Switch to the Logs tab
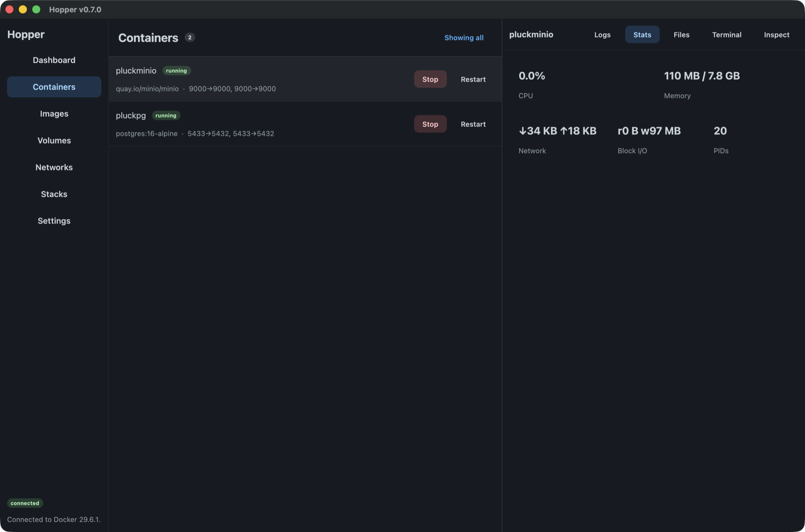 point(602,35)
